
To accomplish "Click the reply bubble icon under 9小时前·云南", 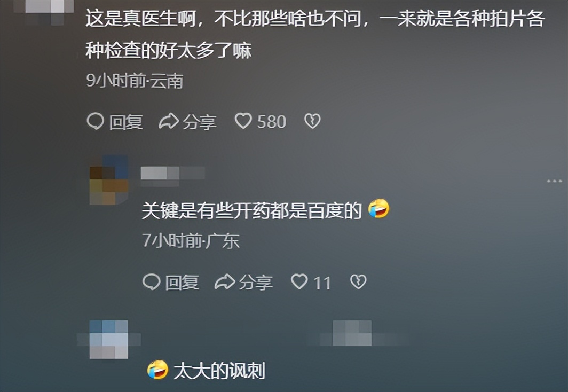I will (96, 121).
